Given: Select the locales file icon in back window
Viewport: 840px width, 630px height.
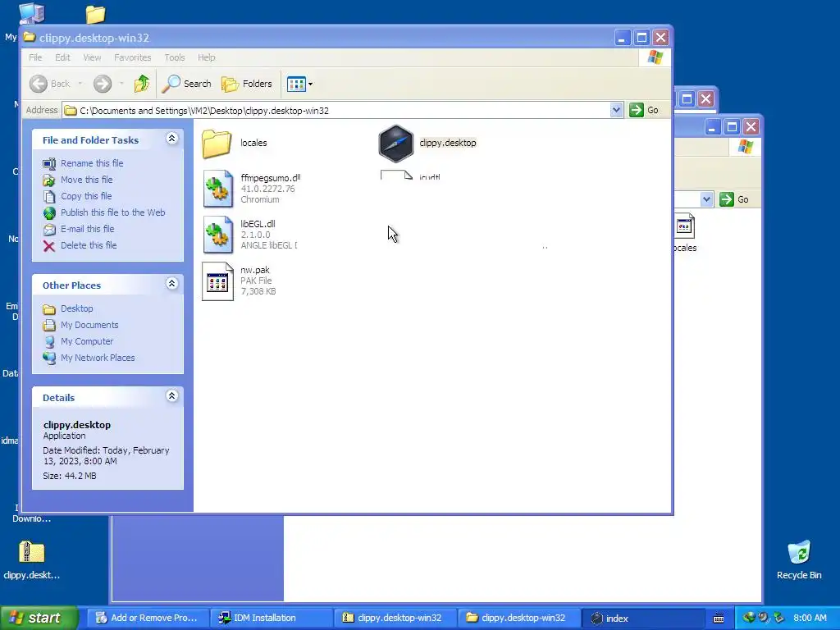Looking at the screenshot, I should 684,227.
